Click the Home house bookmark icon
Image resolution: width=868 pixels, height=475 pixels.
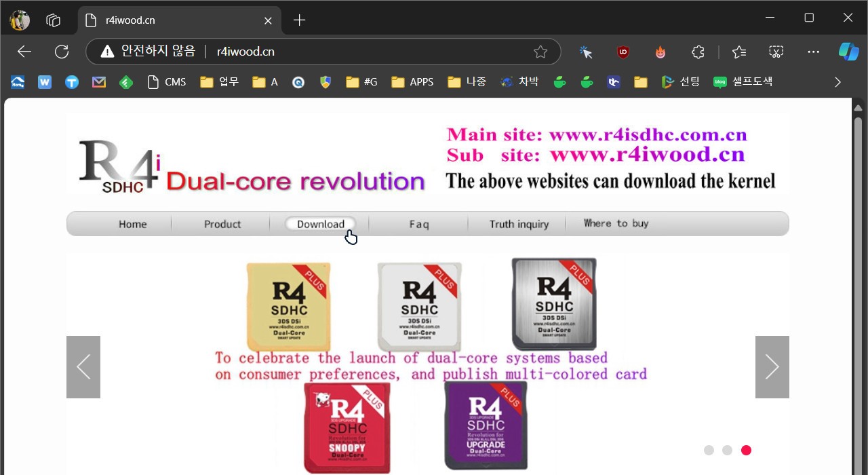(x=18, y=82)
